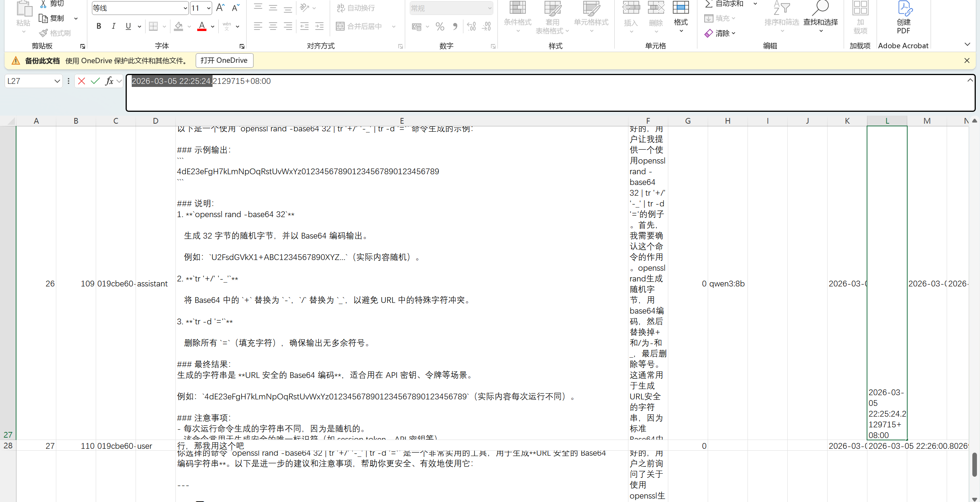980x502 pixels.
Task: Expand the Merge and Center options arrow
Action: [x=394, y=26]
